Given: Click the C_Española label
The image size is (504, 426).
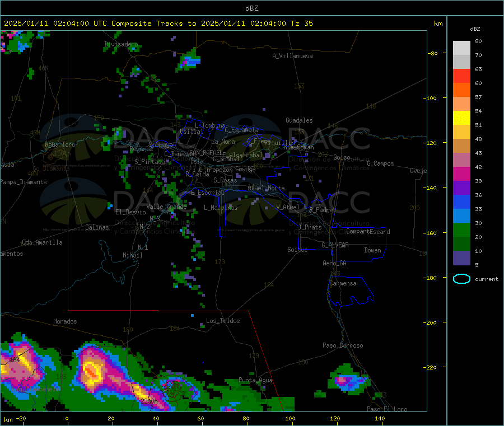Looking at the screenshot, I should (x=241, y=130).
